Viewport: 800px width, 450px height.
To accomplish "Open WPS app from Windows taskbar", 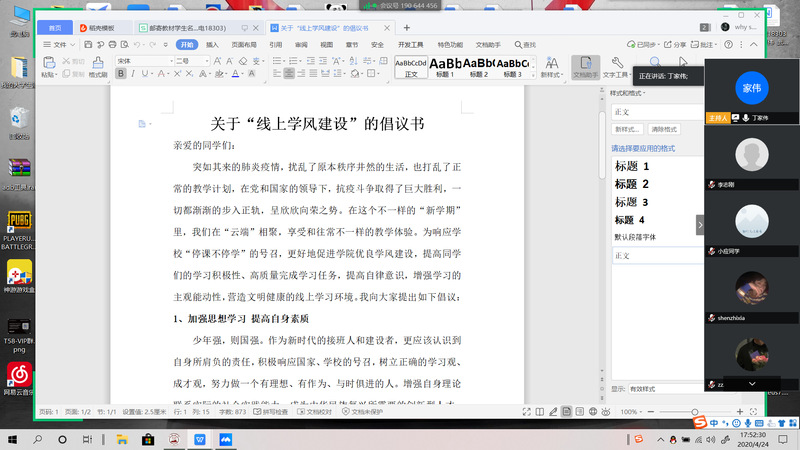I will [201, 438].
